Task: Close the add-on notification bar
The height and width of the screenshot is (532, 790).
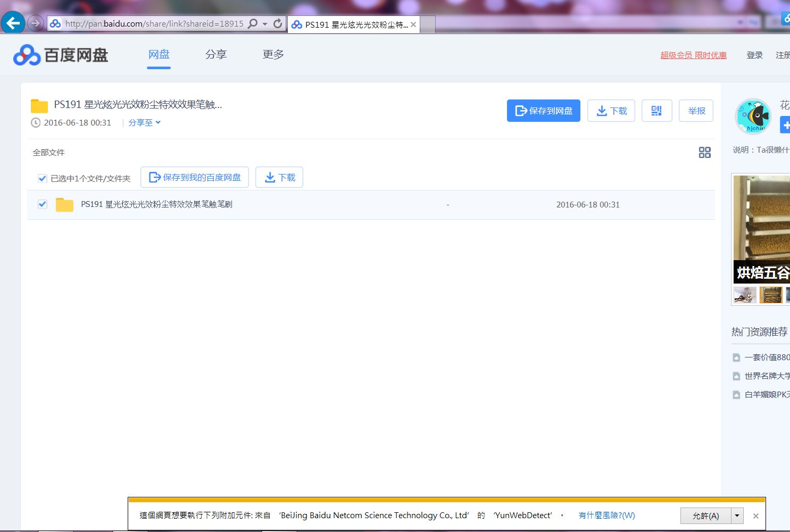Action: click(755, 516)
